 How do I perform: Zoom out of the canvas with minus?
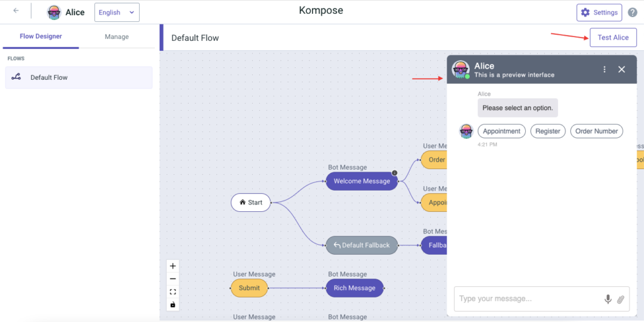(x=173, y=279)
